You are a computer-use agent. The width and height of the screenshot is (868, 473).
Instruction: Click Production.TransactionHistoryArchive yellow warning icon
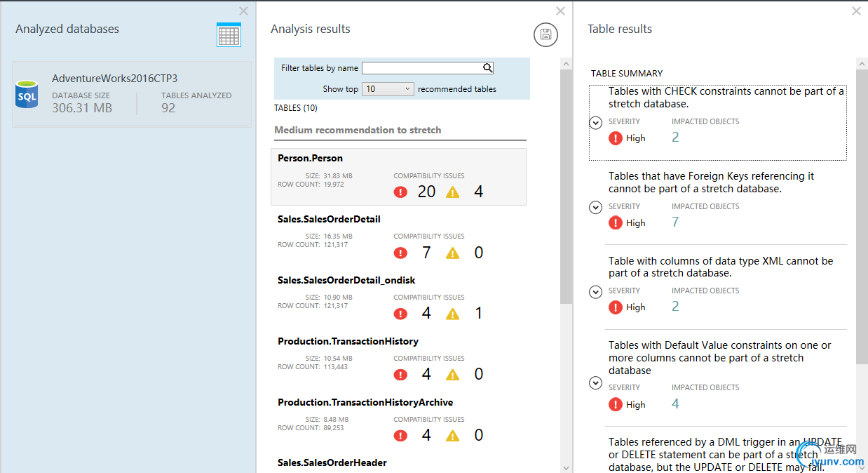pos(453,436)
